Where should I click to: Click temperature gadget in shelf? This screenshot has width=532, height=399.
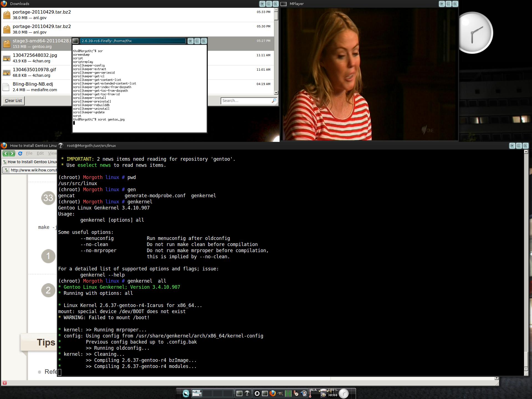click(x=313, y=393)
